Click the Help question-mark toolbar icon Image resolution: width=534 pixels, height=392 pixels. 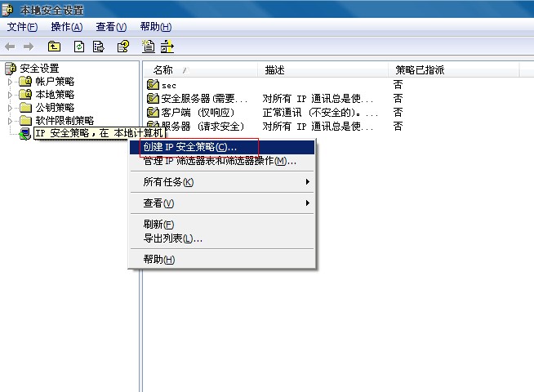[x=123, y=47]
